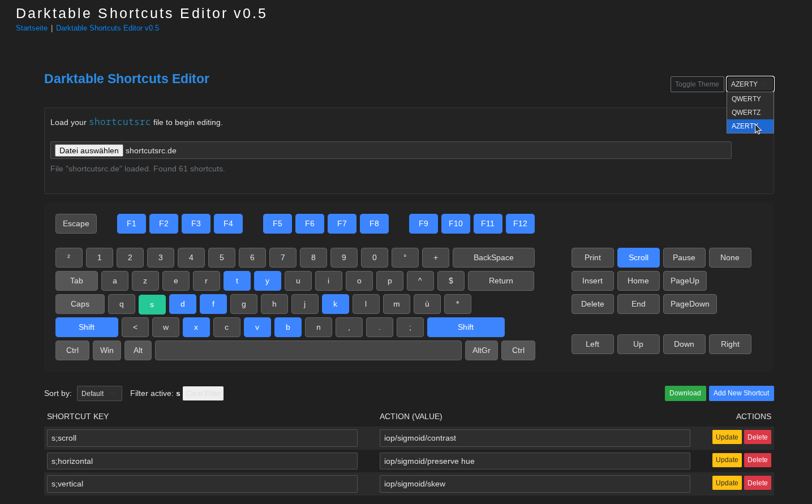This screenshot has height=504, width=812.
Task: Click Add New Shortcut button
Action: tap(741, 393)
